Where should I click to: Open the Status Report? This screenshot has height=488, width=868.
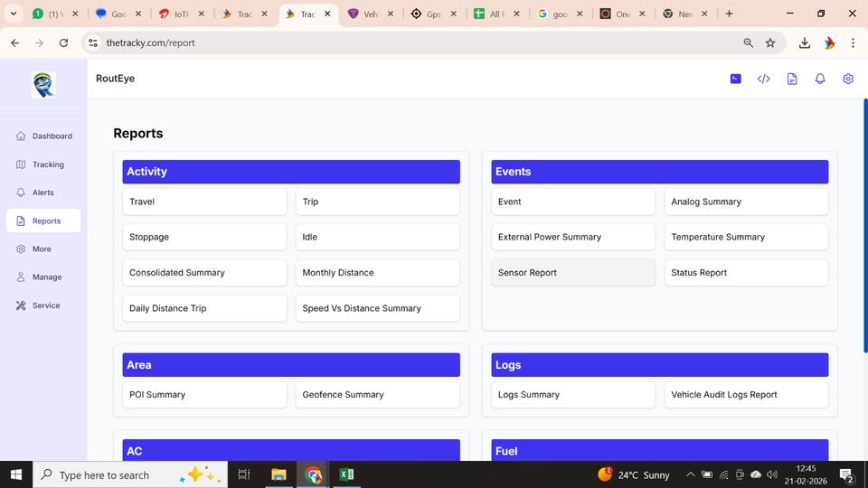(746, 272)
